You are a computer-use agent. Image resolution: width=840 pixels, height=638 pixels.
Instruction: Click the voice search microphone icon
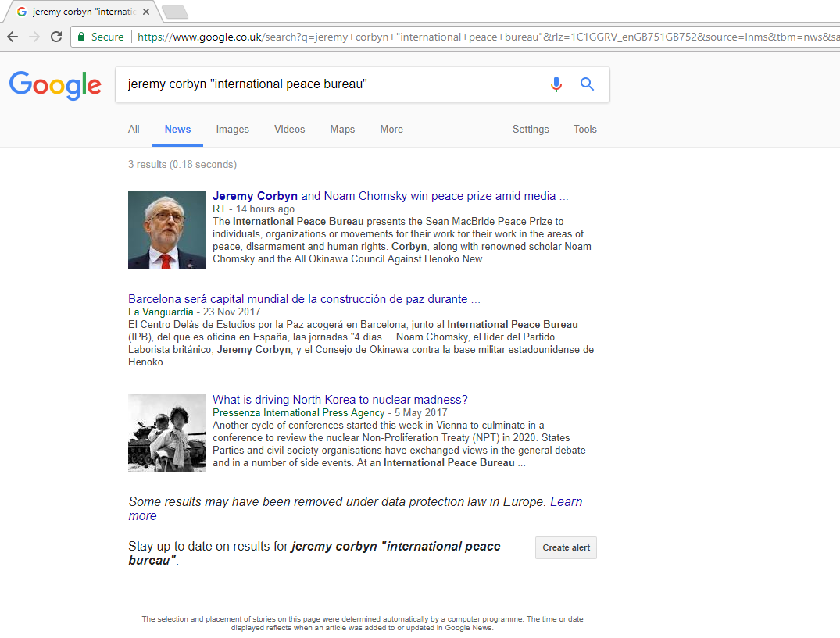[x=556, y=84]
